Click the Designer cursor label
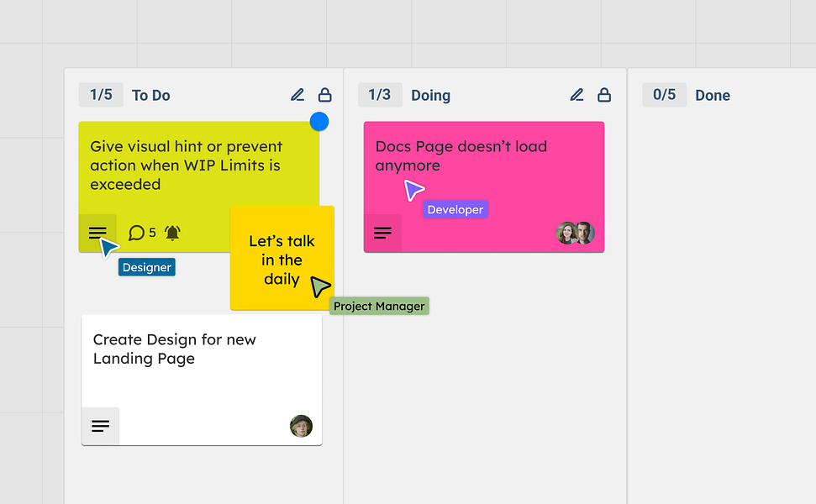The height and width of the screenshot is (504, 816). pos(147,267)
